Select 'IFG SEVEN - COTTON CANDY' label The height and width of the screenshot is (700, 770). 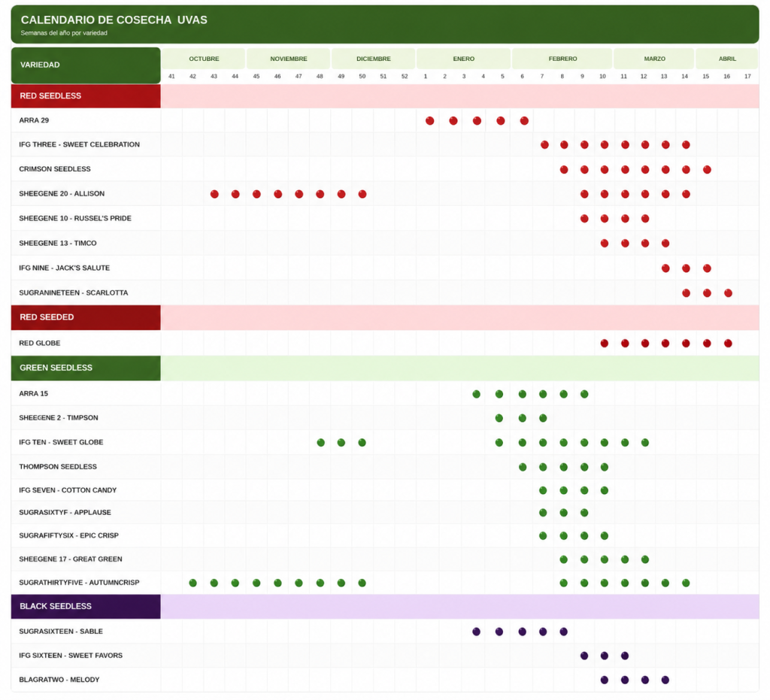68,490
